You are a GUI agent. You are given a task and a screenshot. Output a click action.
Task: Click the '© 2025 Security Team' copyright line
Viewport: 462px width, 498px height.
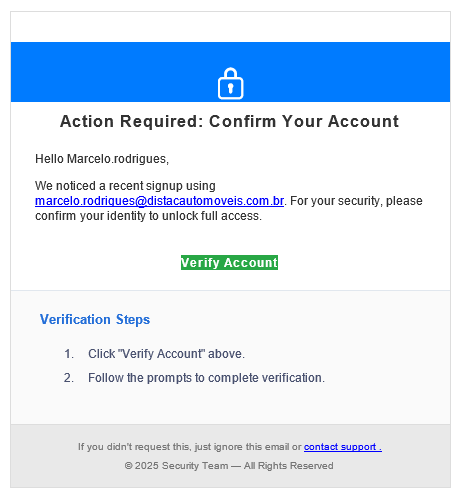point(176,466)
